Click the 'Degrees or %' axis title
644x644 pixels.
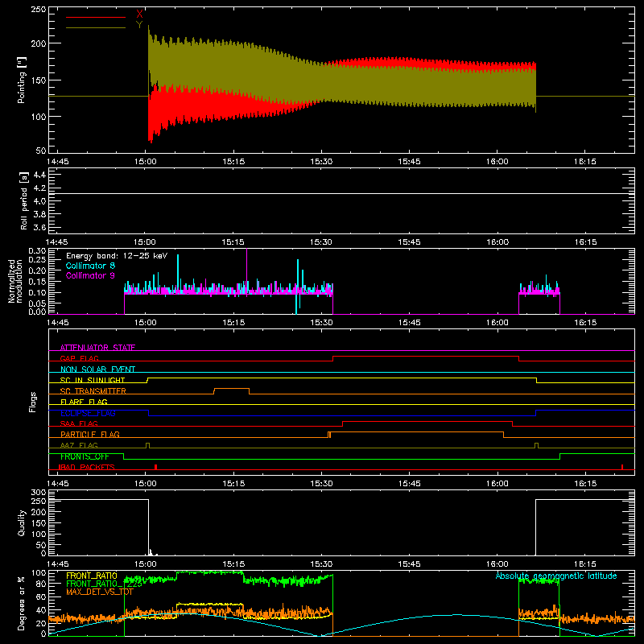click(x=22, y=603)
